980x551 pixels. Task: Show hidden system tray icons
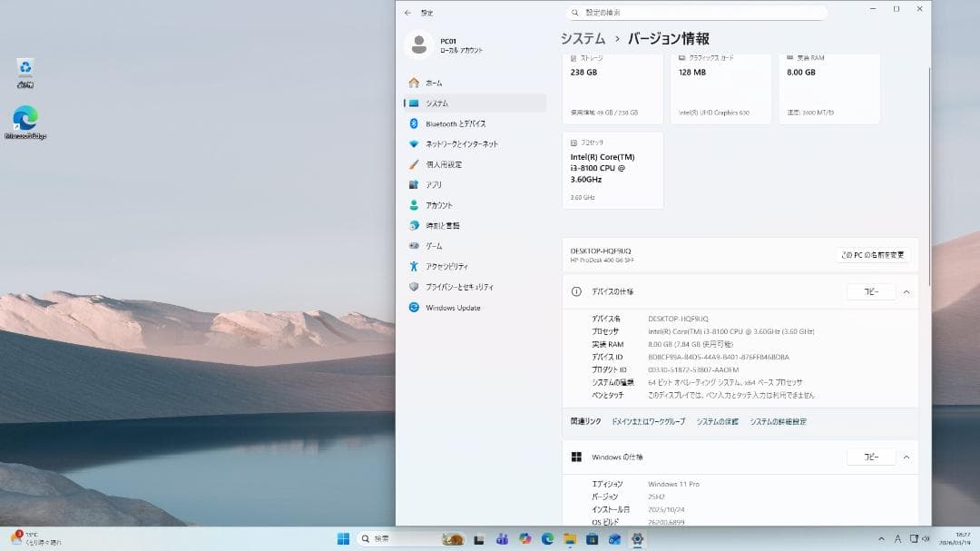[881, 538]
